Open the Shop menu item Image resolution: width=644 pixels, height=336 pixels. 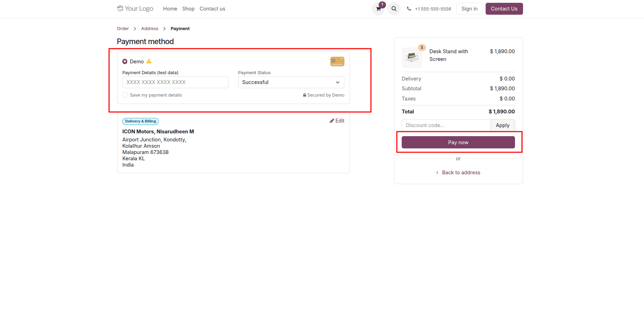point(188,9)
